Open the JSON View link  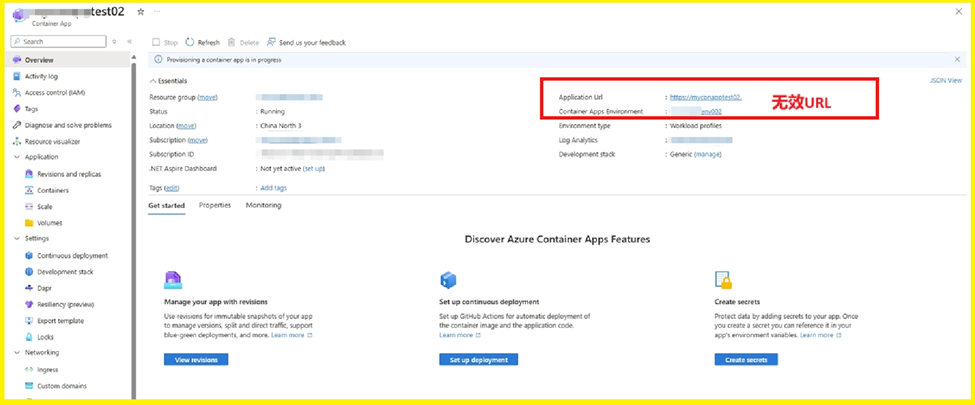click(x=945, y=80)
